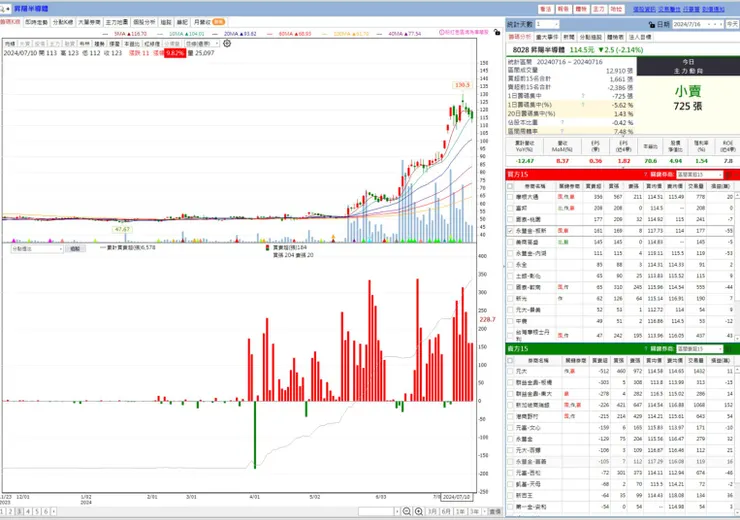The height and width of the screenshot is (520, 740).
Task: Click the zoom out magnifier under chart
Action: point(407,512)
